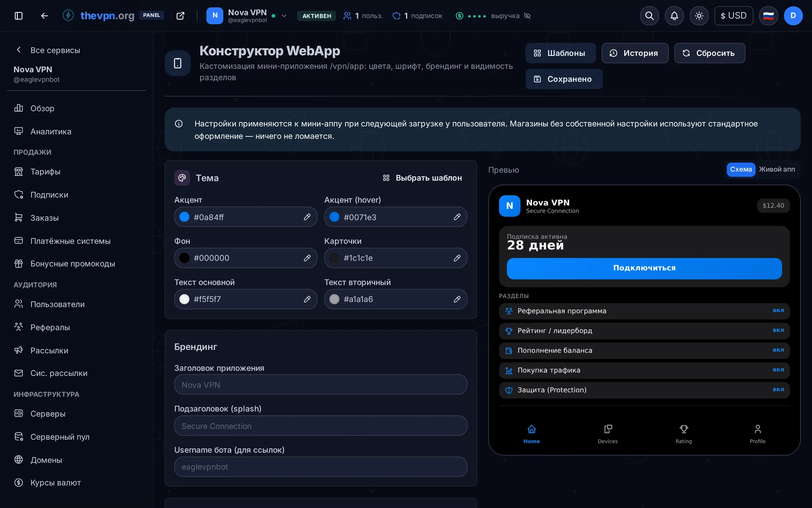Focus the Username бота field

[x=321, y=467]
